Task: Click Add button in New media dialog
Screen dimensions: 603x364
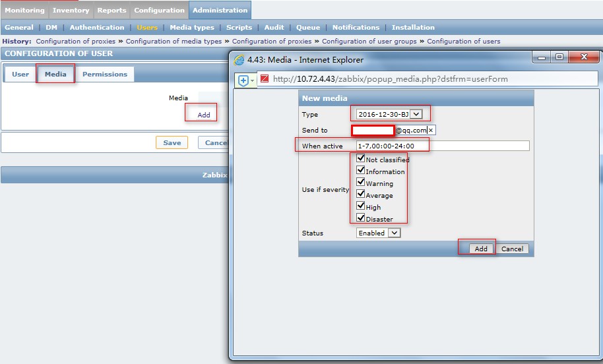Action: coord(481,249)
